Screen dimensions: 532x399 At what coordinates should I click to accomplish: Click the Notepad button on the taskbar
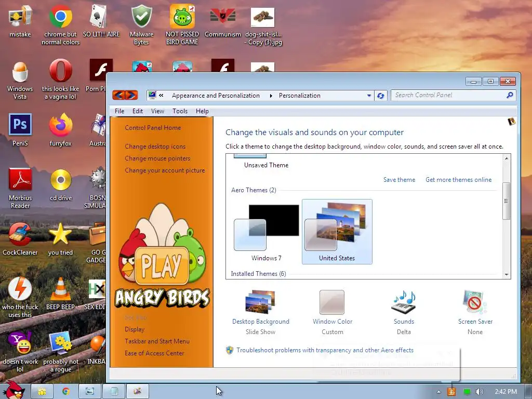point(114,392)
